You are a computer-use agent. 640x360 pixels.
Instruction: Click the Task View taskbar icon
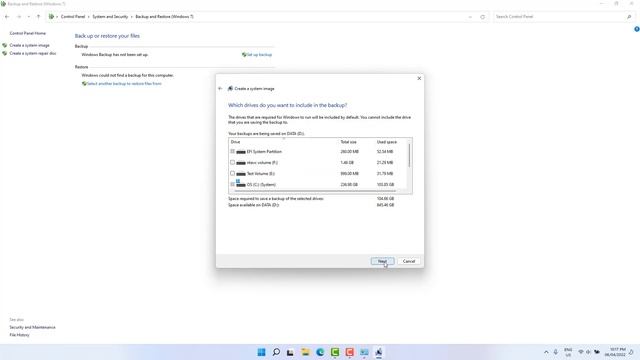pos(290,352)
